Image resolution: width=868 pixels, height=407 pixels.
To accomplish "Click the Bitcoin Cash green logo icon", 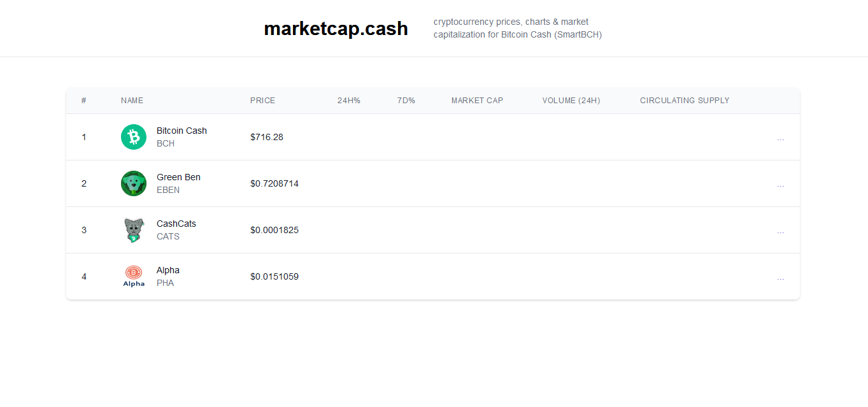I will tap(134, 137).
